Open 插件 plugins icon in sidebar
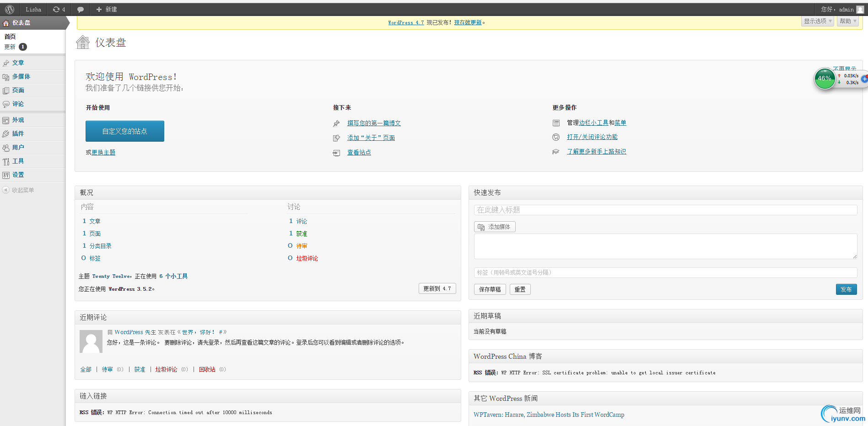Screen dimensions: 868x426 click(6, 134)
